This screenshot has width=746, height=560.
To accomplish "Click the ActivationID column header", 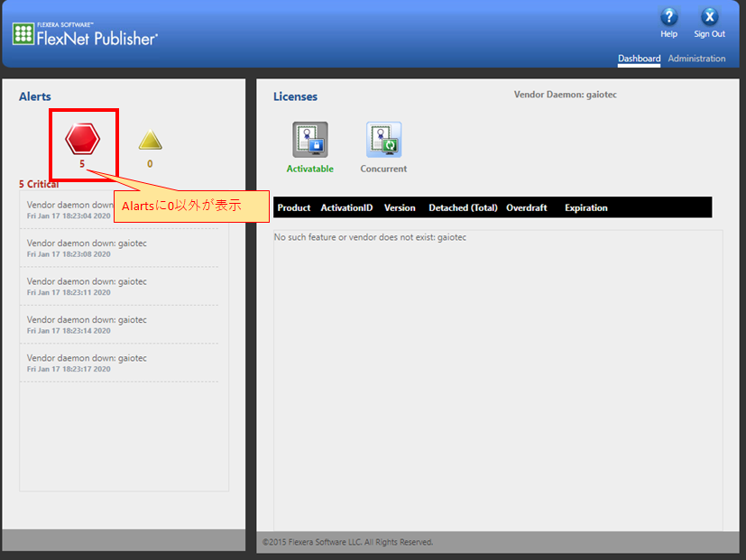I will tap(346, 208).
